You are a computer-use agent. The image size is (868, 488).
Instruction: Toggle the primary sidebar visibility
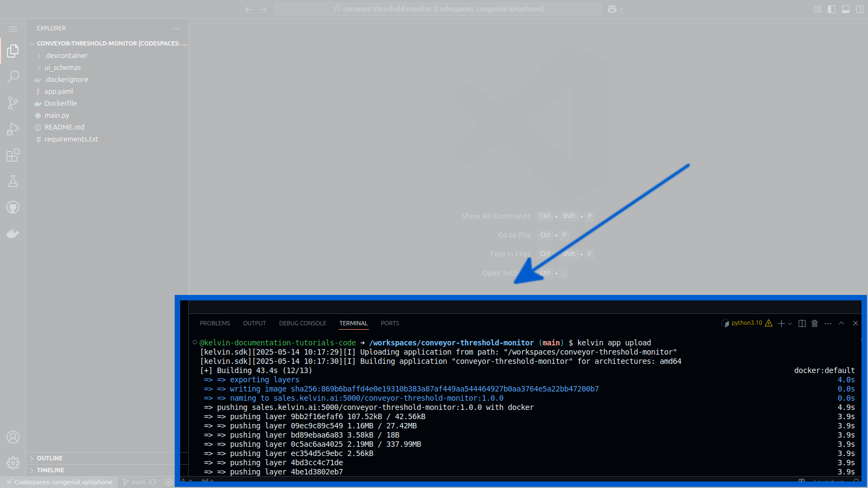pos(832,9)
